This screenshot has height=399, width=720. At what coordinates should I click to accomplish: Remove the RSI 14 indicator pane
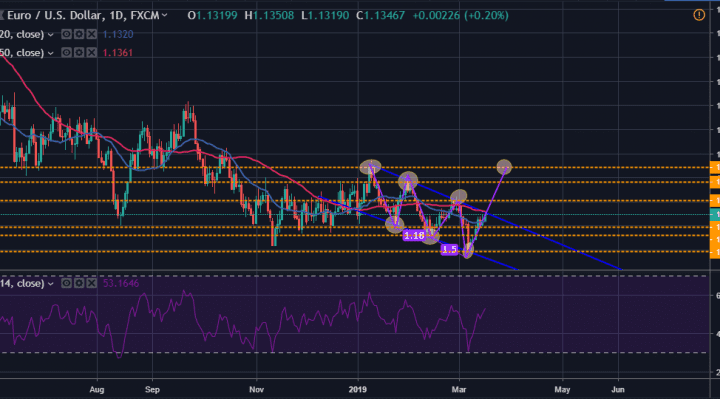(92, 283)
